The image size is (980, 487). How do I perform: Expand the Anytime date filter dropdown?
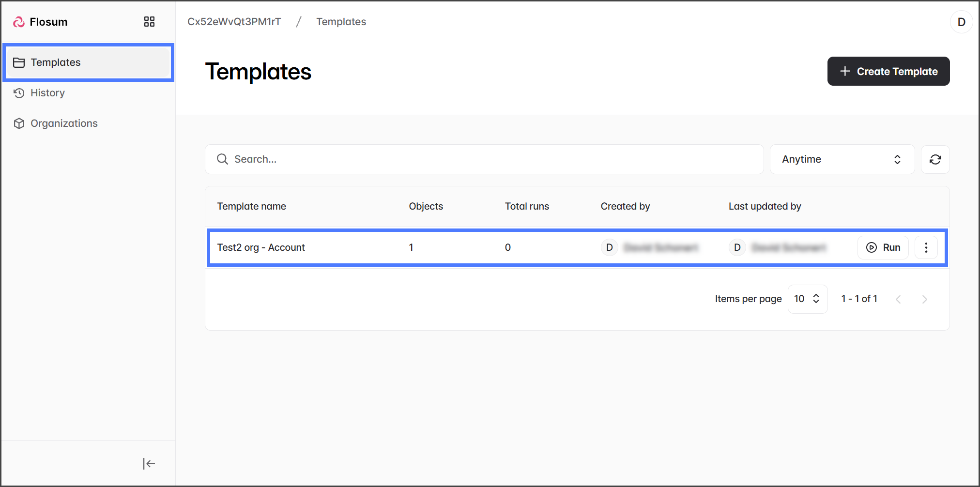[x=842, y=159]
